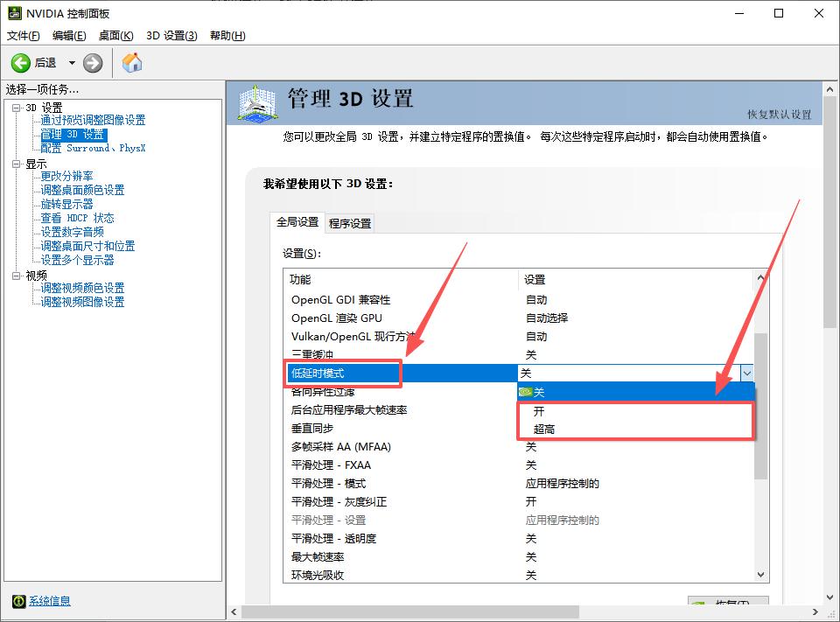
Task: Click horizontal scrollbar left arrow
Action: point(234,612)
